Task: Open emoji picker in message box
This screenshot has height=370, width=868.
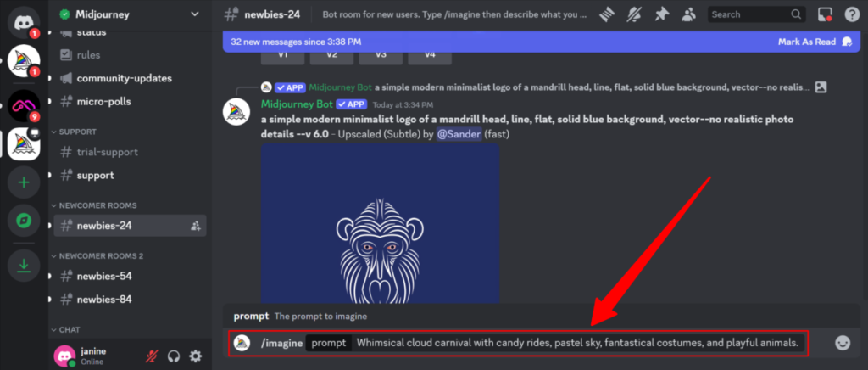Action: tap(842, 343)
